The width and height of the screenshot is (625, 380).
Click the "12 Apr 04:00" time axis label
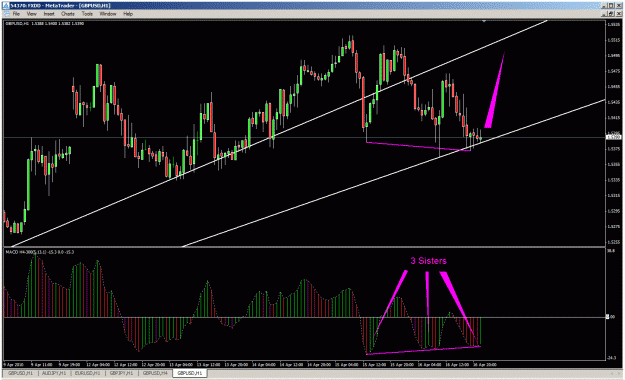coord(98,364)
